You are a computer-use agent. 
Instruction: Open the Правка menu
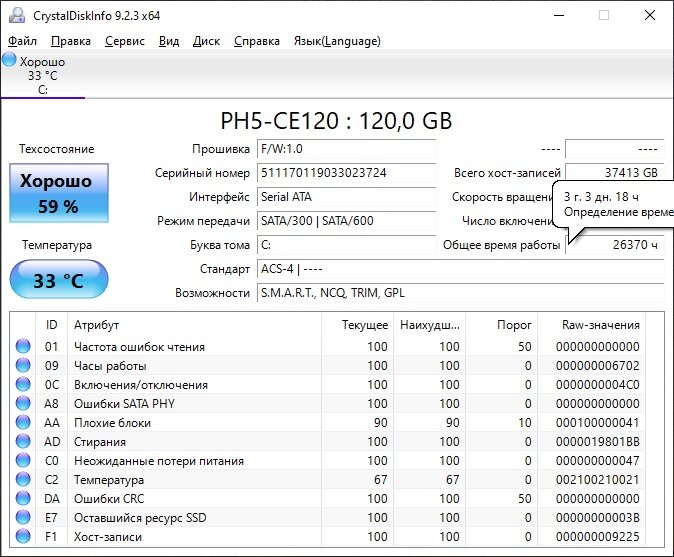[x=71, y=41]
